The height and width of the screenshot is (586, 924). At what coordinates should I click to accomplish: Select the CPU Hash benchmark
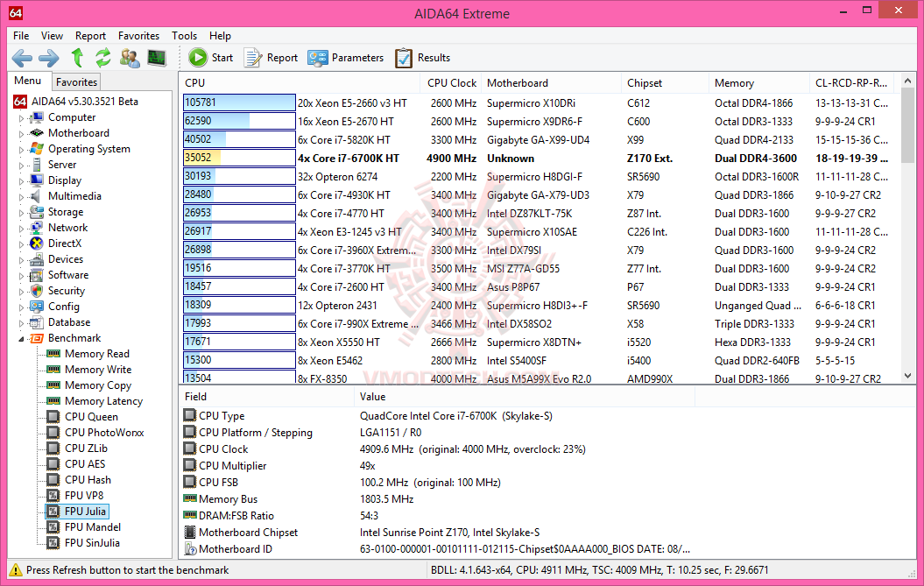[x=88, y=480]
